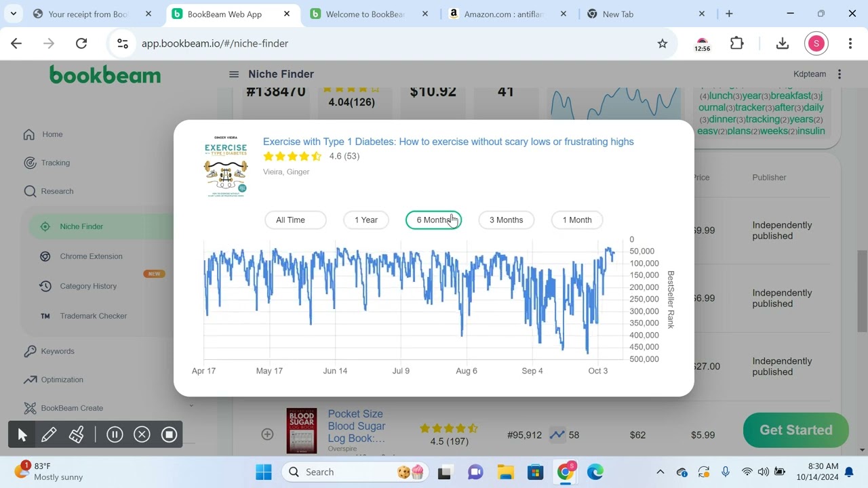Click the Publisher column header
The height and width of the screenshot is (488, 868).
tap(769, 178)
